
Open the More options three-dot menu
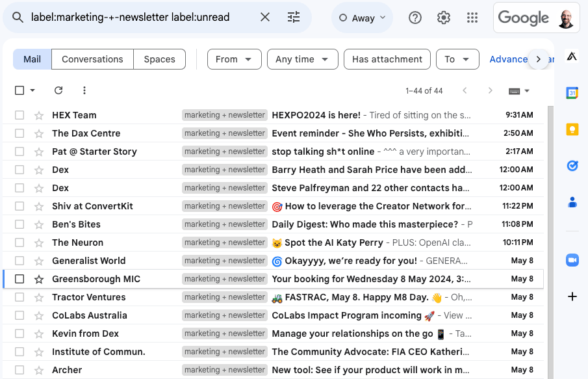point(84,90)
